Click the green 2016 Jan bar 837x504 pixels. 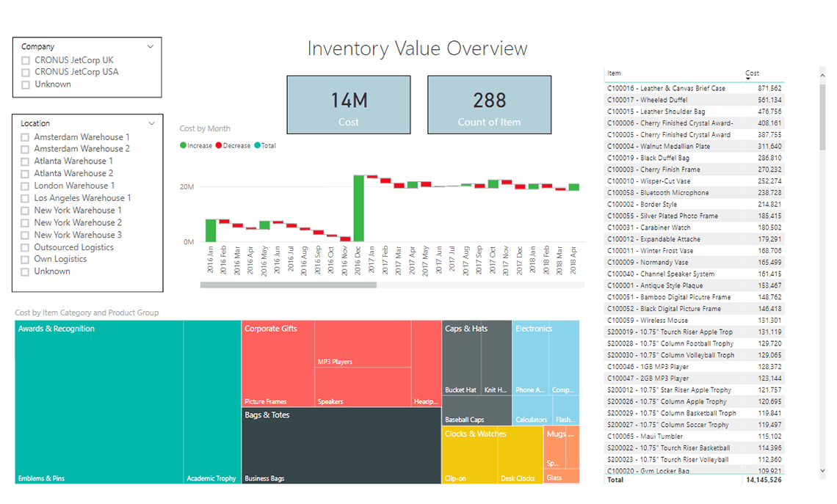coord(211,230)
